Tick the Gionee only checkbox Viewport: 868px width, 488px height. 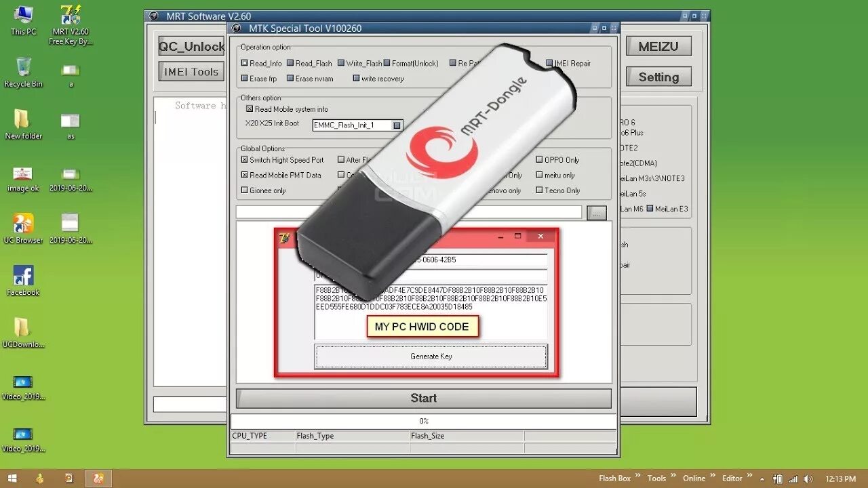pos(245,190)
